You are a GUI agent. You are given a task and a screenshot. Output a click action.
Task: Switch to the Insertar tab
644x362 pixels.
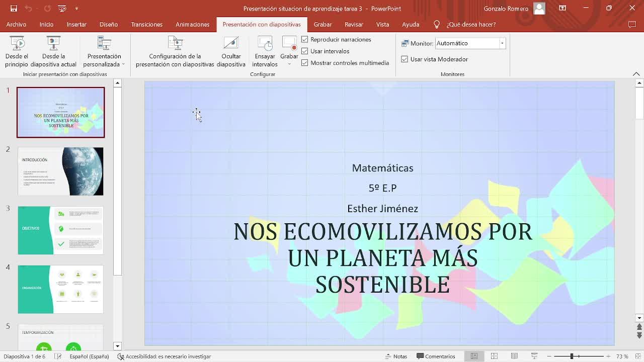[x=76, y=24]
